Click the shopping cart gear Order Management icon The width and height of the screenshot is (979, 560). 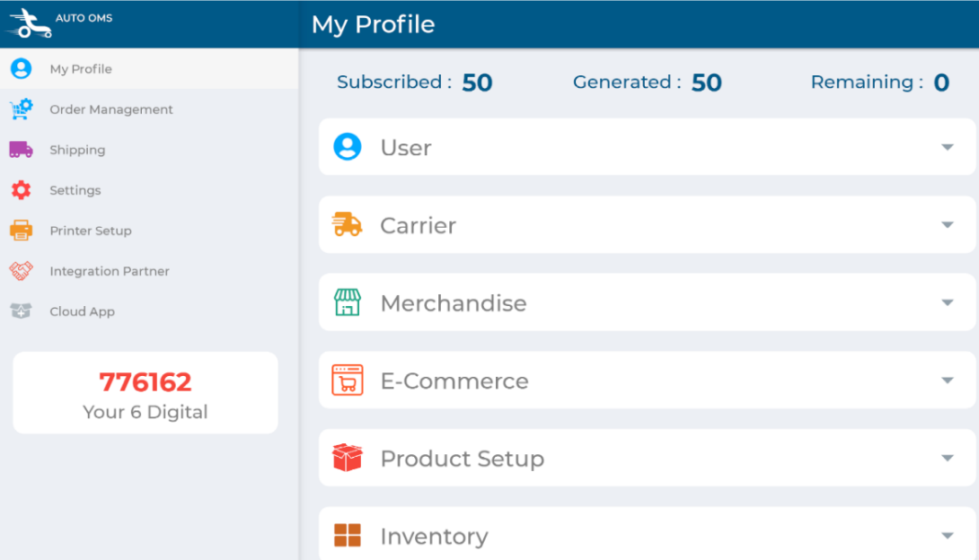pos(21,109)
